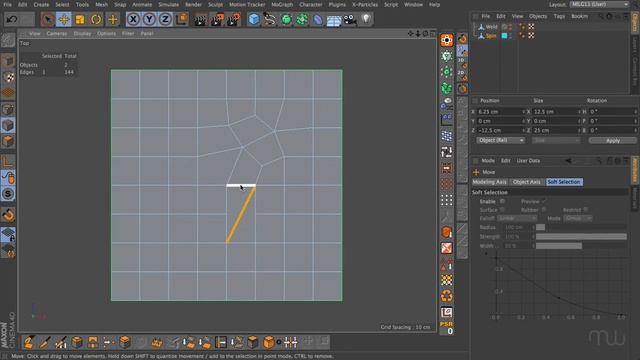This screenshot has height=360, width=640.
Task: Enable the Soft Selection checkbox
Action: (x=502, y=201)
